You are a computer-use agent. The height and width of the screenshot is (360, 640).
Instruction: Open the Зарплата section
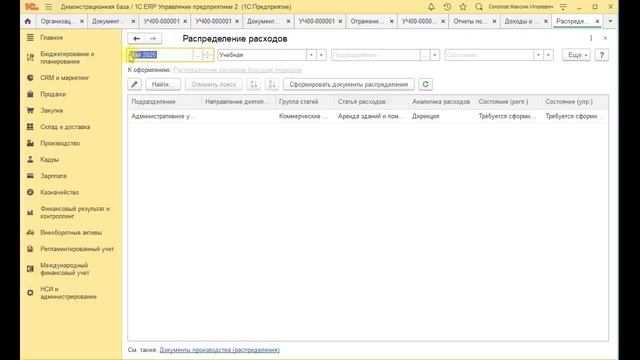coord(53,176)
